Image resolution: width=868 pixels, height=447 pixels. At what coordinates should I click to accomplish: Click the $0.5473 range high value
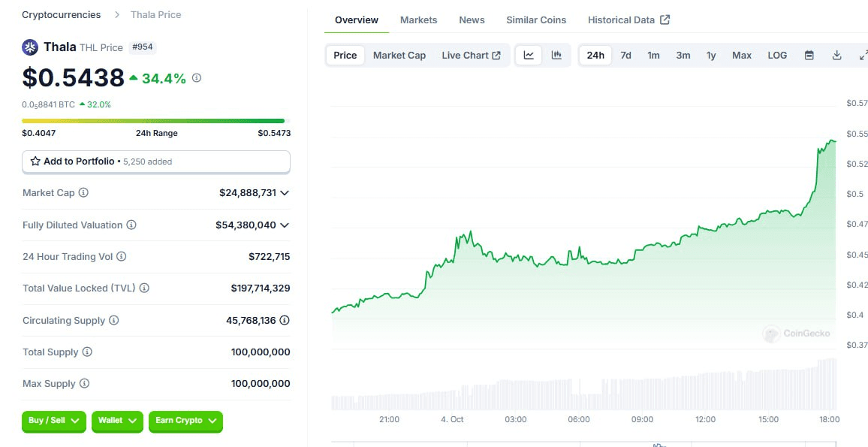click(274, 133)
